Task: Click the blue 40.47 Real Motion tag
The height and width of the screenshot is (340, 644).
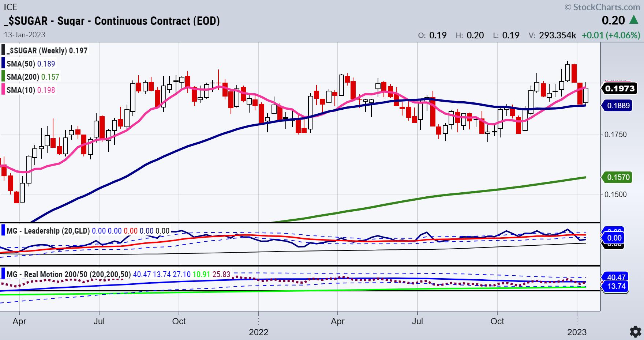Action: pyautogui.click(x=616, y=277)
